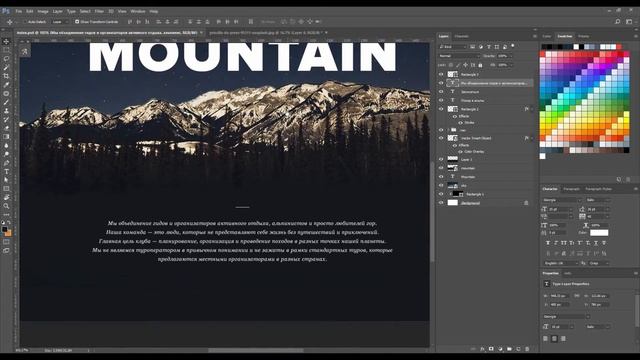The image size is (640, 360).
Task: Click the lock all layers icon
Action: click(x=480, y=65)
